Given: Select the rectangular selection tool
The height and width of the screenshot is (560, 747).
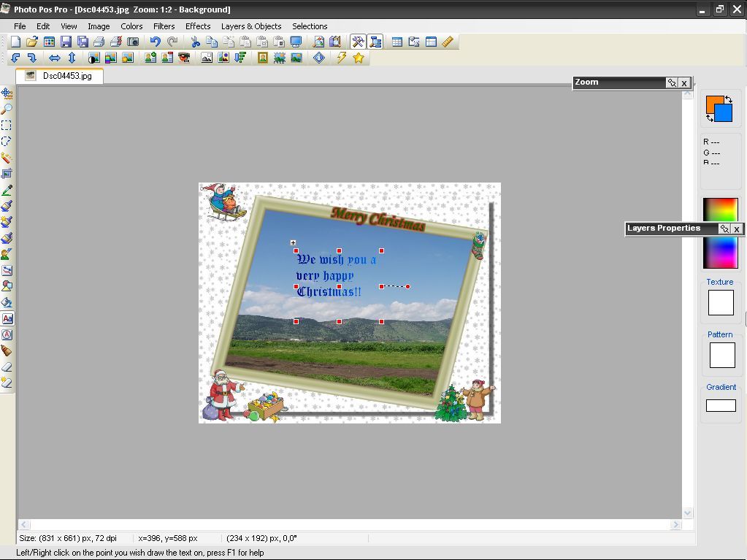Looking at the screenshot, I should (x=7, y=125).
